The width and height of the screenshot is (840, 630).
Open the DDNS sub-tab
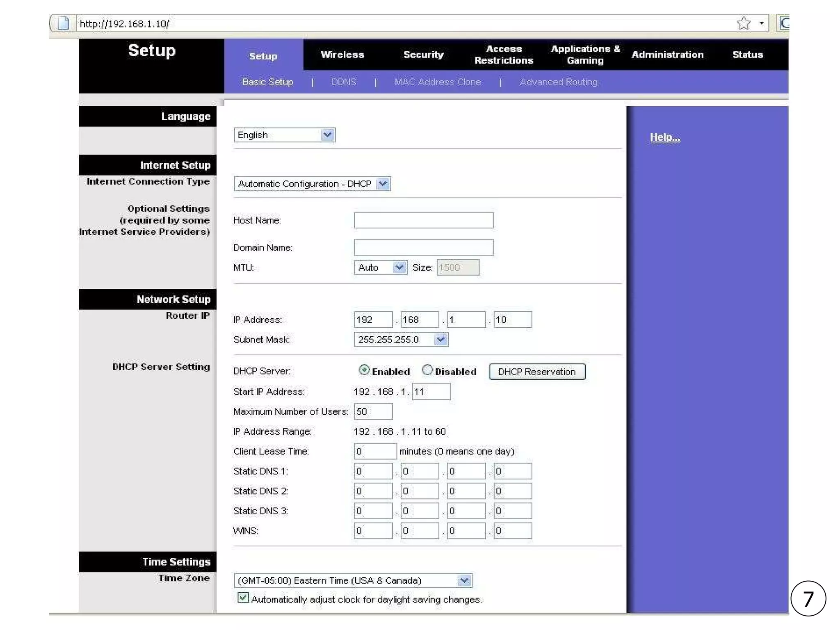coord(344,82)
